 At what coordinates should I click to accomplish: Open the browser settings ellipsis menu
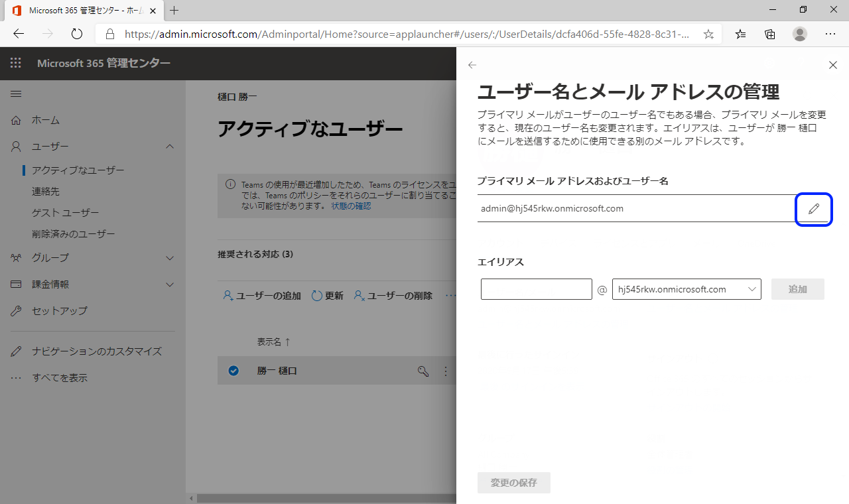pos(830,34)
